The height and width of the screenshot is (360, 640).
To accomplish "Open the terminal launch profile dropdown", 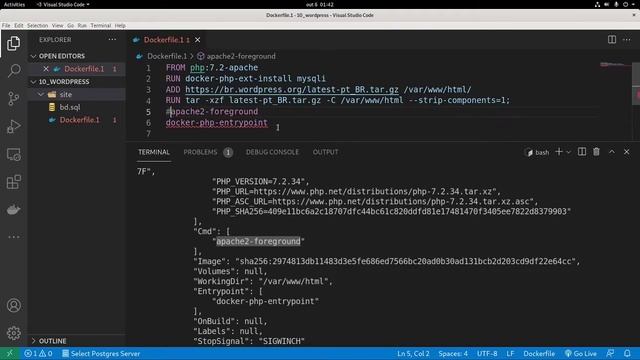I will tap(569, 152).
